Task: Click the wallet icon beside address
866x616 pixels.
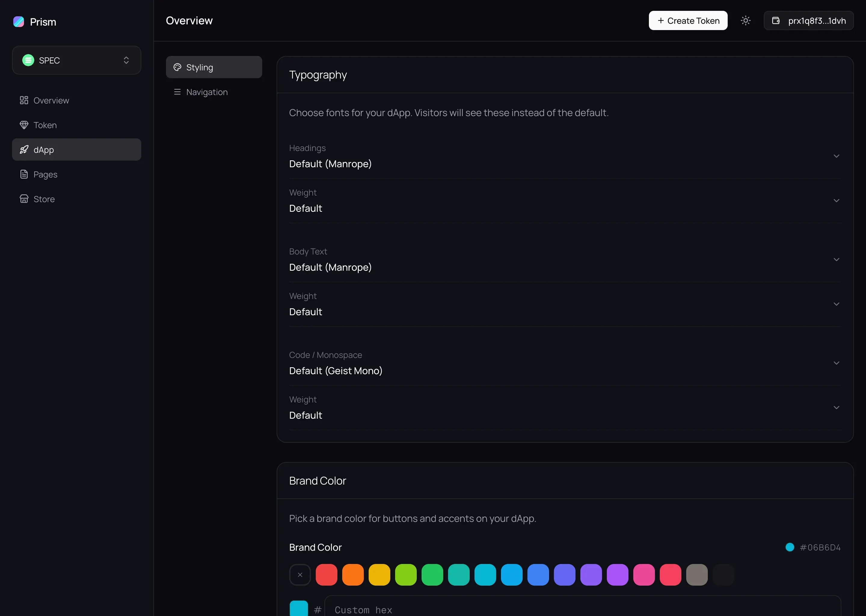Action: 776,20
